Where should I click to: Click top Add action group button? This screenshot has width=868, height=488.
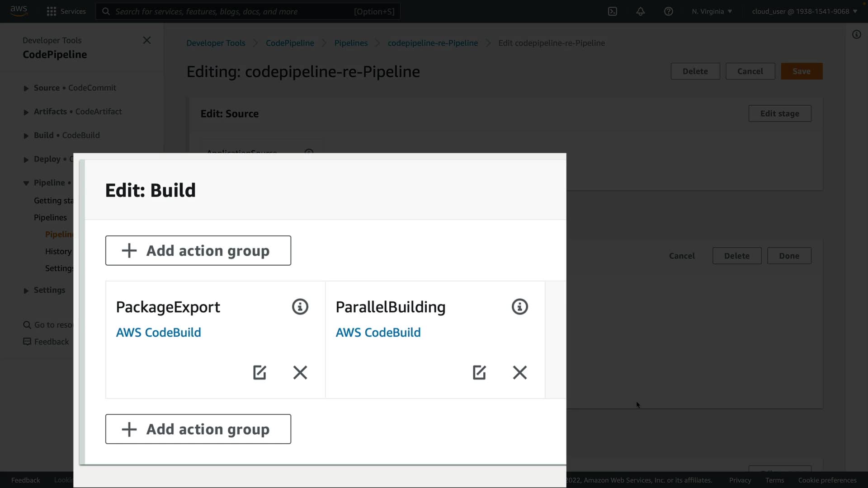coord(198,250)
